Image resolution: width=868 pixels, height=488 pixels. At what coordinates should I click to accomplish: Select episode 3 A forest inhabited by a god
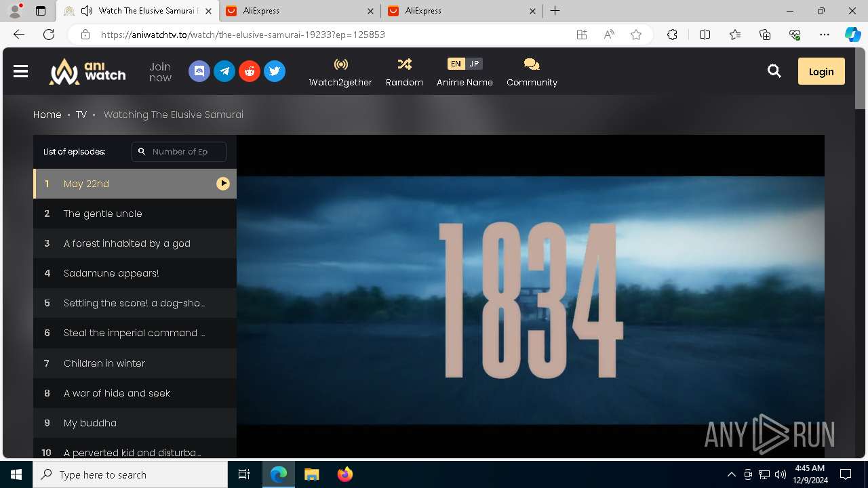pos(135,243)
